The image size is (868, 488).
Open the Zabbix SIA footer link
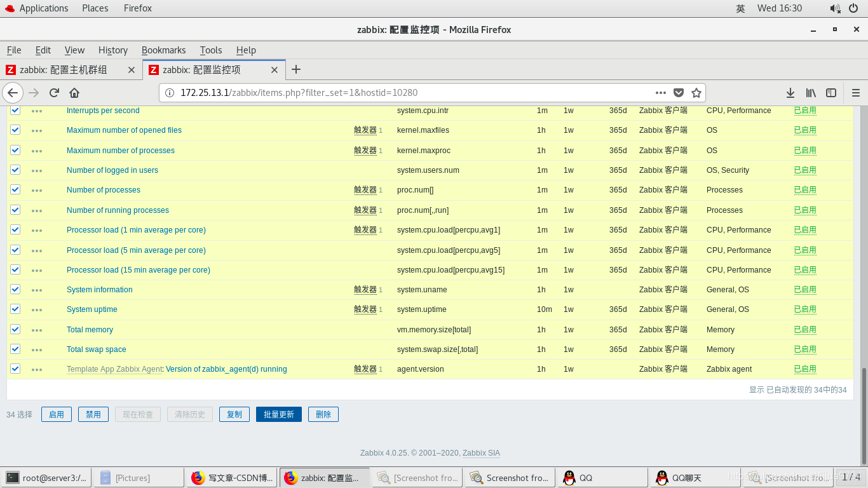pyautogui.click(x=481, y=453)
